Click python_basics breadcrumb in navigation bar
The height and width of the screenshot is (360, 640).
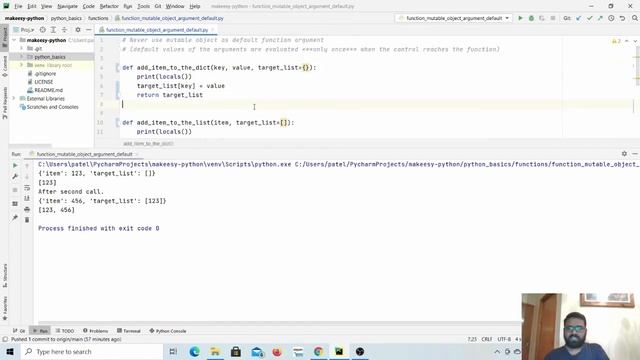click(66, 18)
